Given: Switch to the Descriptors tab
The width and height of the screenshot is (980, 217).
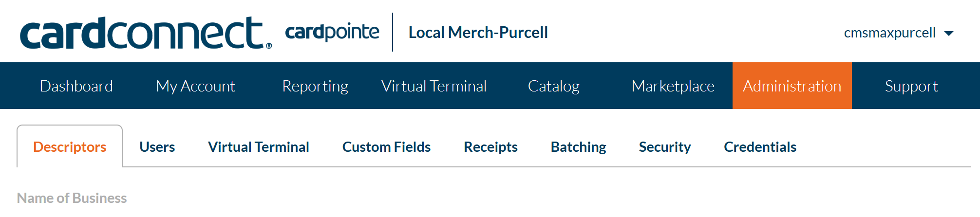Looking at the screenshot, I should pyautogui.click(x=70, y=147).
